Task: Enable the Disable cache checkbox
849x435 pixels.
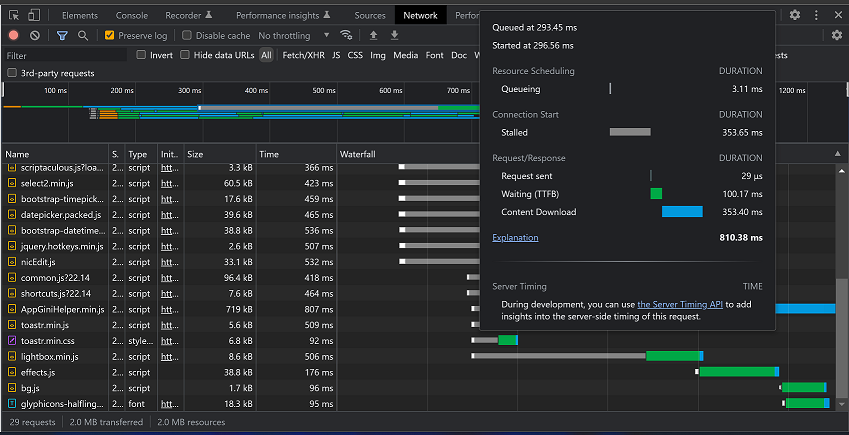Action: [x=187, y=35]
